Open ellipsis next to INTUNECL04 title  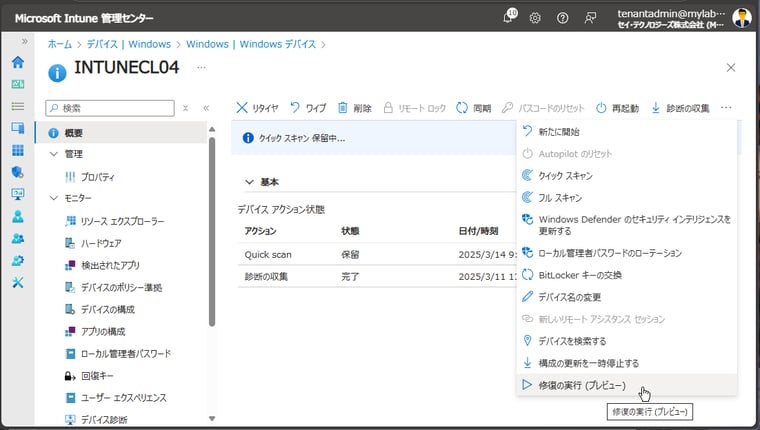tap(201, 67)
